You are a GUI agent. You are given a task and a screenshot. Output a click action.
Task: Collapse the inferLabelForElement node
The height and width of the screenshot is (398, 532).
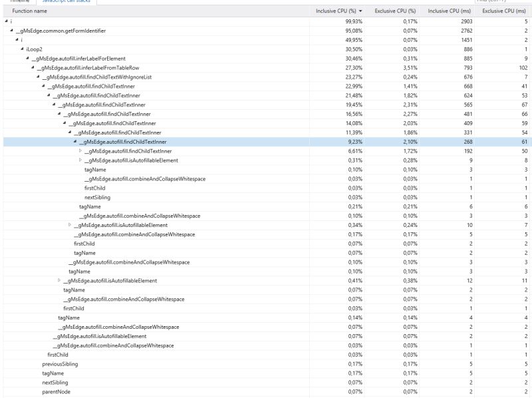pyautogui.click(x=28, y=59)
